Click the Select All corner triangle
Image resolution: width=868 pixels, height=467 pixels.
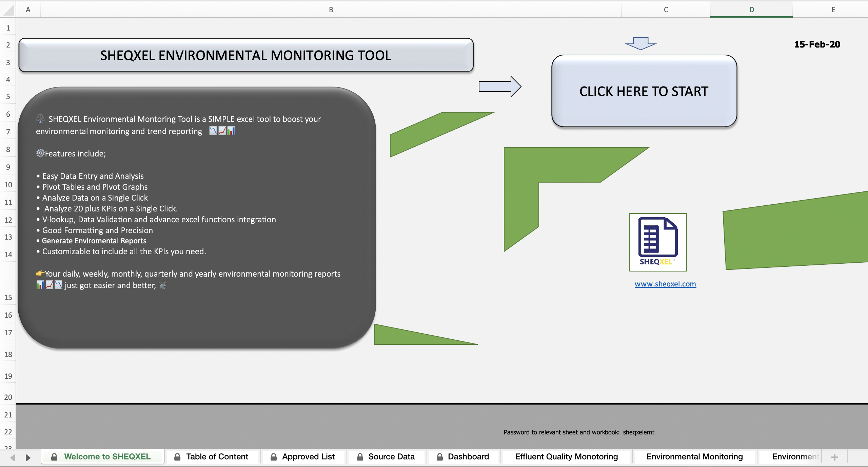coord(8,10)
